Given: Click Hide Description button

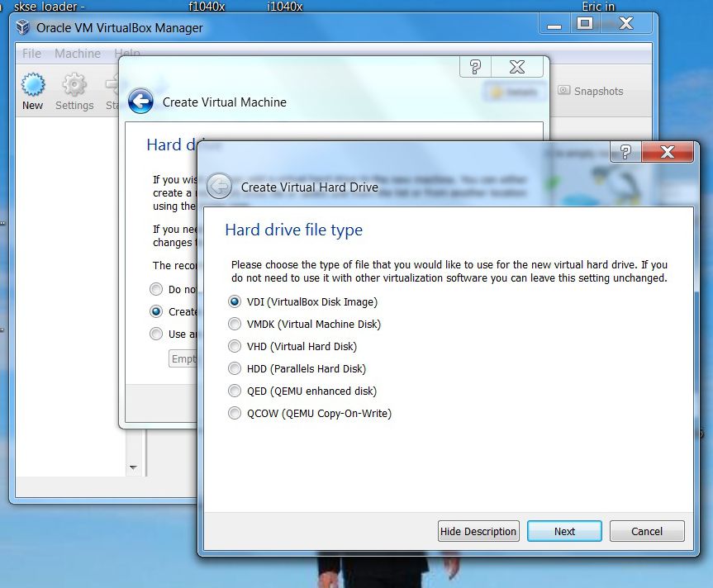Looking at the screenshot, I should click(478, 531).
